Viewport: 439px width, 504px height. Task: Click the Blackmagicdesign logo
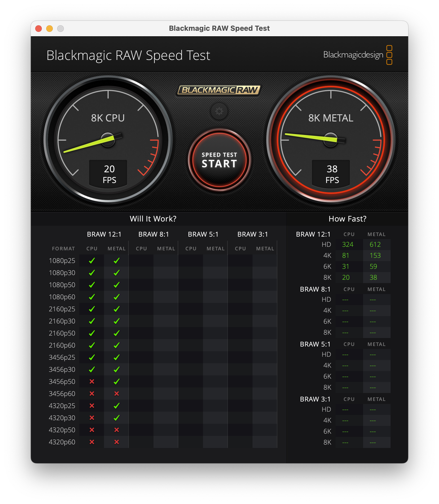[x=358, y=55]
